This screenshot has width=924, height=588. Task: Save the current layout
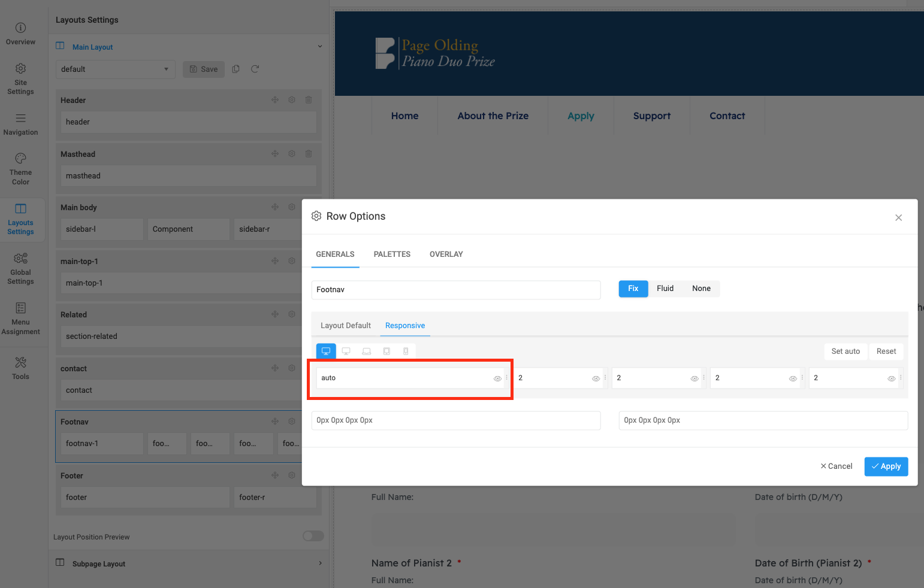pyautogui.click(x=204, y=69)
